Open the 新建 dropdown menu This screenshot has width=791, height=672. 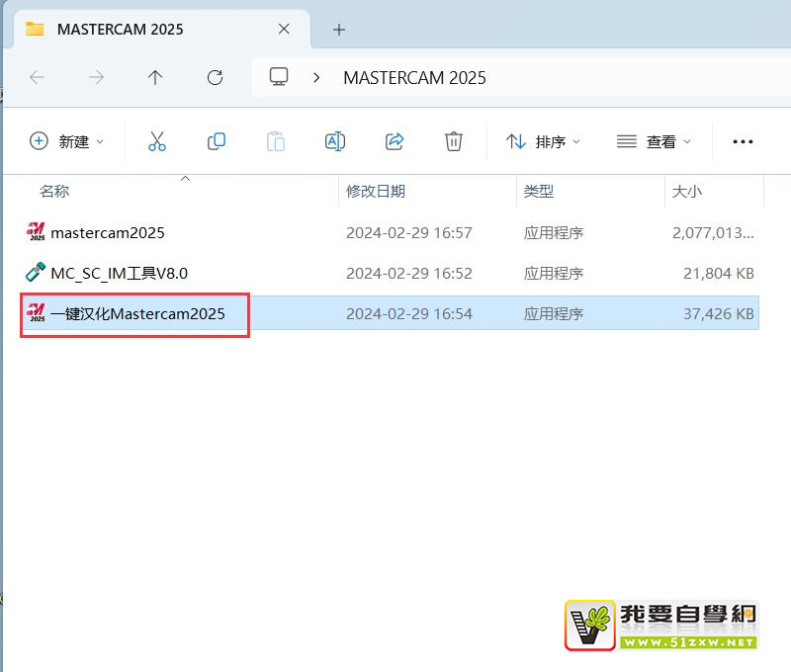[66, 141]
